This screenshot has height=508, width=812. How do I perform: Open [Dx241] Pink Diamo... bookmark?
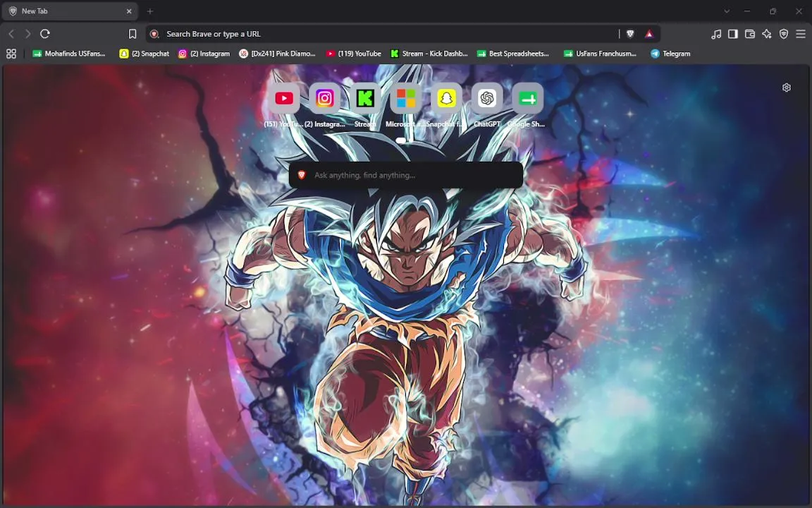click(277, 54)
